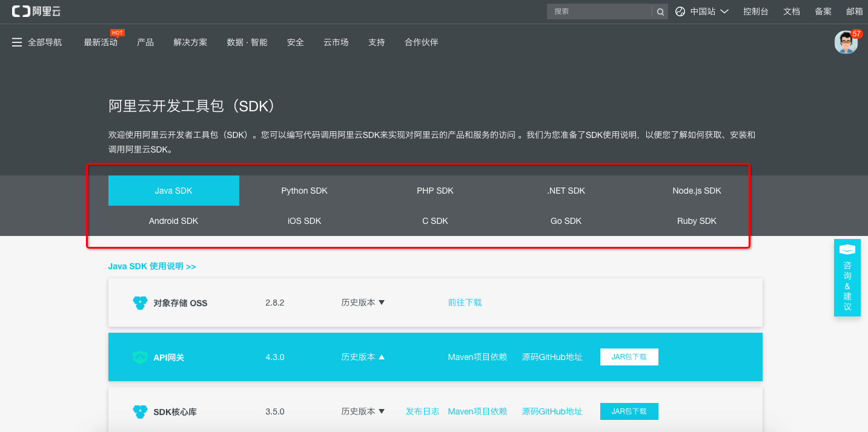Go to 控制台 console
The image size is (868, 432).
tap(756, 11)
